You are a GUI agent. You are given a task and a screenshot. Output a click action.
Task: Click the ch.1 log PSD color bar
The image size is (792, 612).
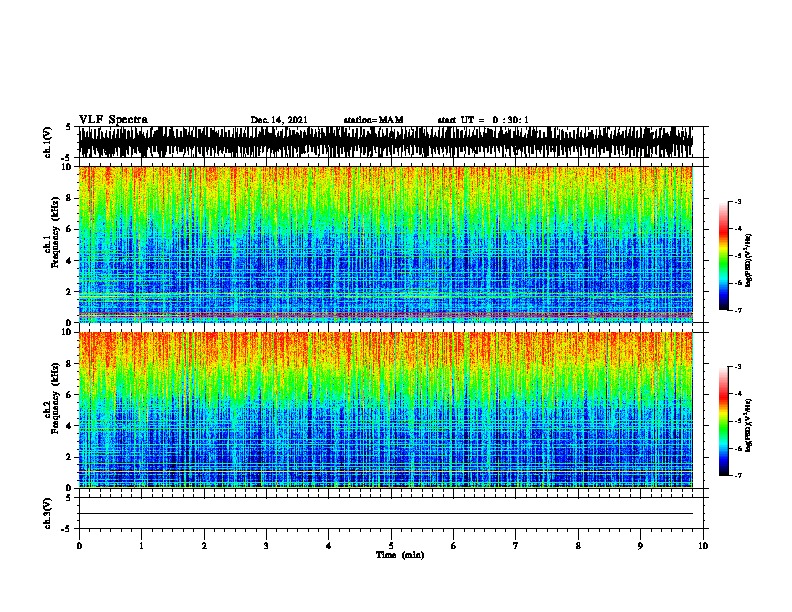[724, 256]
